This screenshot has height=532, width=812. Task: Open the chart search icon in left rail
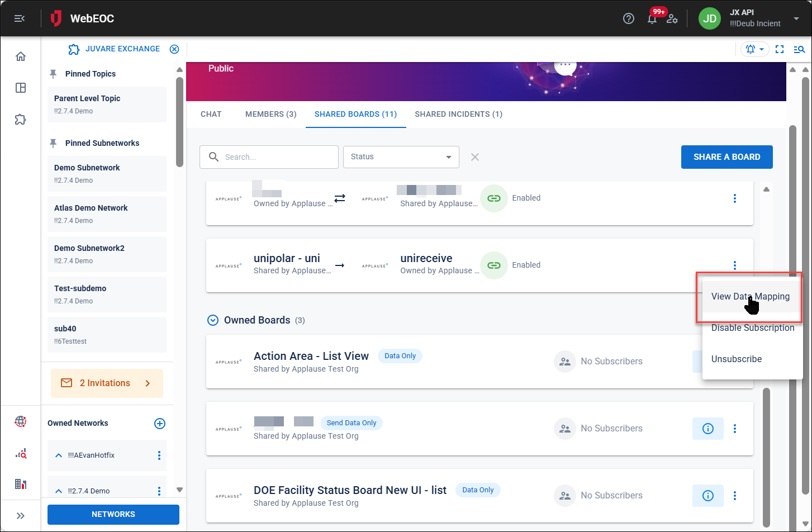pos(21,454)
